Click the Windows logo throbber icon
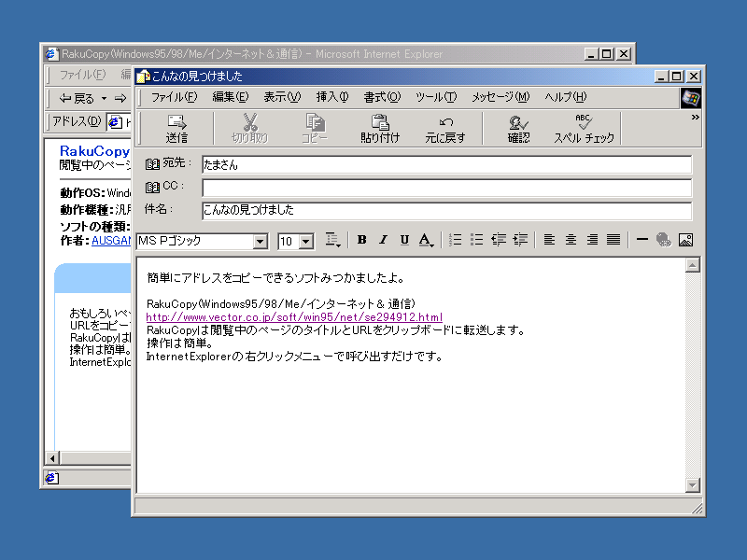This screenshot has width=747, height=560. [690, 98]
